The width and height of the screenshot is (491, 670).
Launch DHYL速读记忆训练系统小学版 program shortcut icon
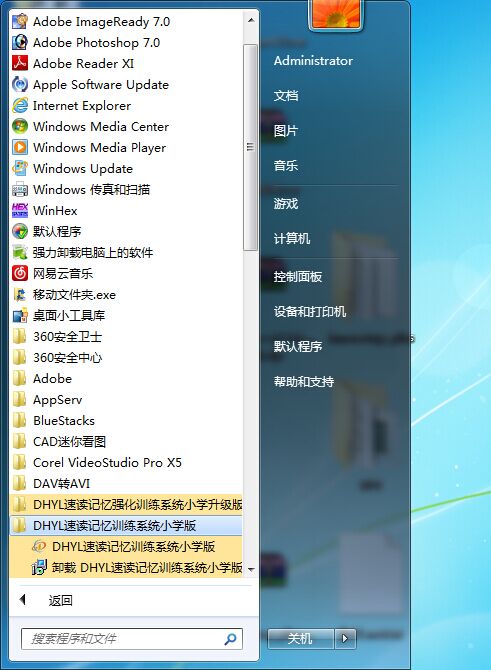39,547
